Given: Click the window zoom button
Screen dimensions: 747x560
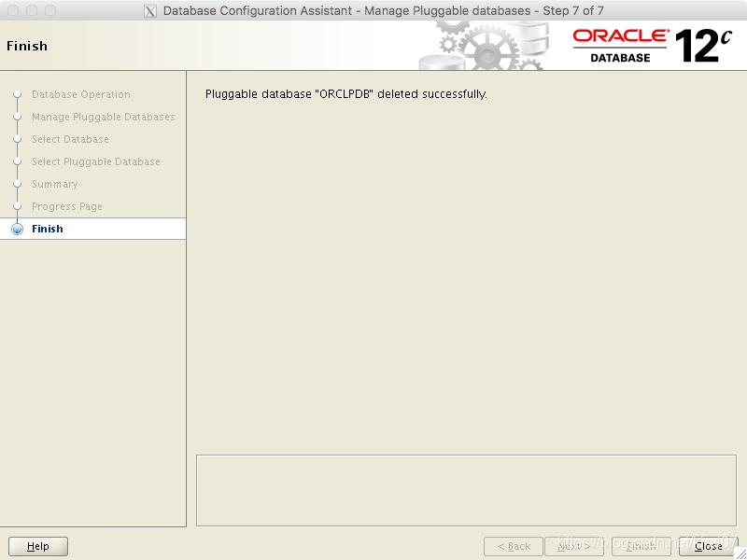Looking at the screenshot, I should 50,10.
